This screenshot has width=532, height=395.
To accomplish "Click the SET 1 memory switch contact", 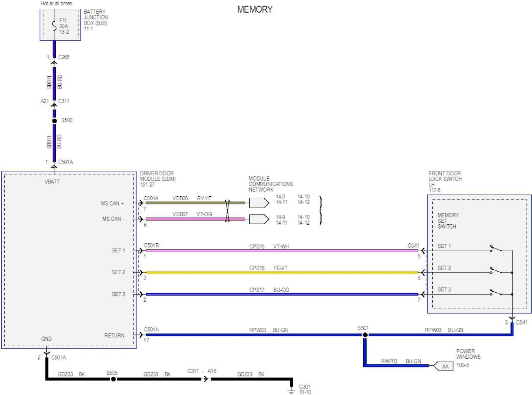I will pyautogui.click(x=496, y=248).
